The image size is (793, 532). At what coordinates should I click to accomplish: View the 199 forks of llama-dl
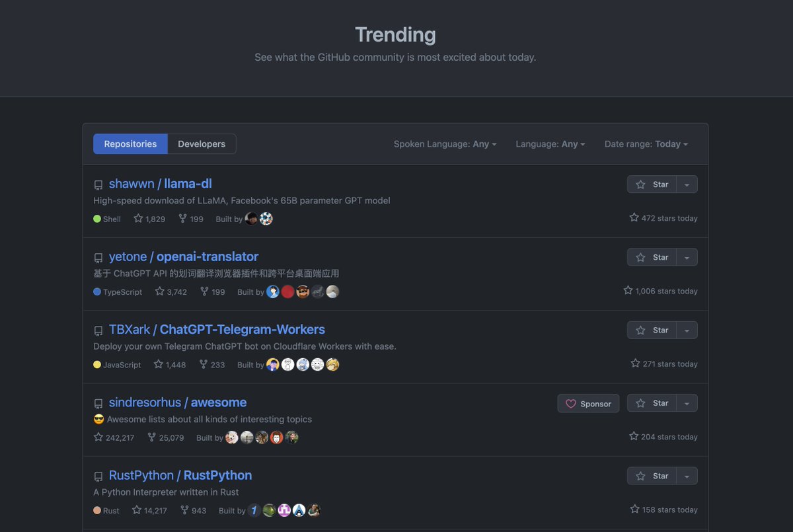point(191,219)
